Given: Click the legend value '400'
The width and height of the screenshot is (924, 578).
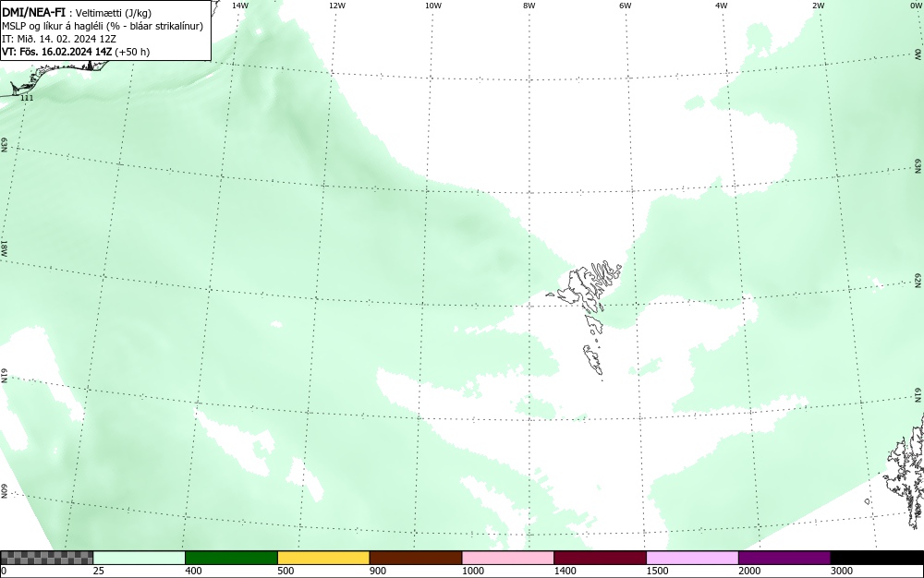Looking at the screenshot, I should pos(193,571).
